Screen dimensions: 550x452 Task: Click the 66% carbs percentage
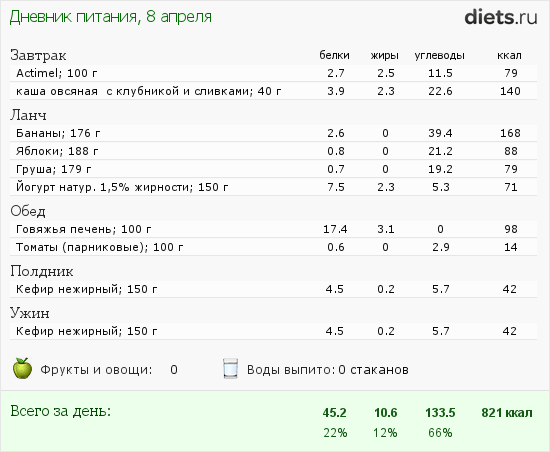(440, 433)
